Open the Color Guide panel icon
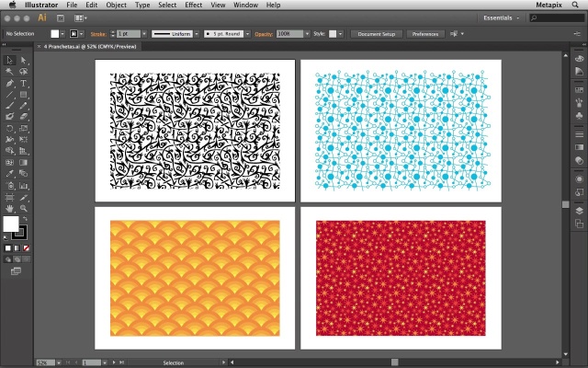The width and height of the screenshot is (588, 368). click(x=579, y=71)
